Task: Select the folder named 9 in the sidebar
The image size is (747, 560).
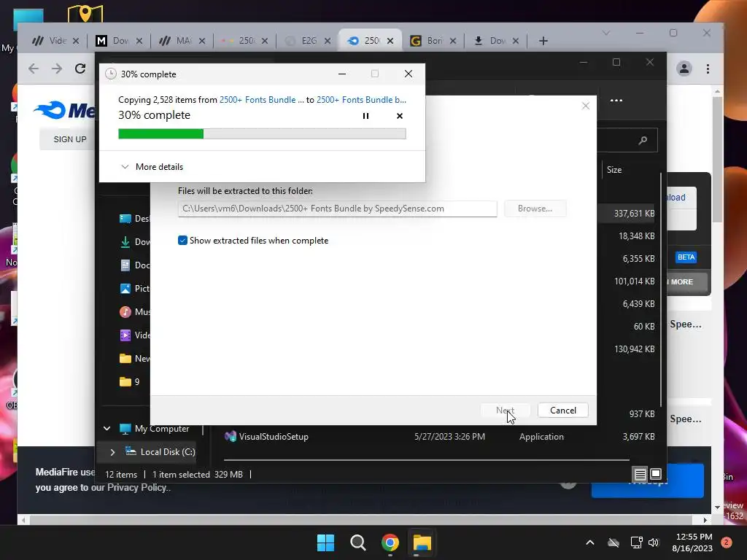Action: (130, 382)
